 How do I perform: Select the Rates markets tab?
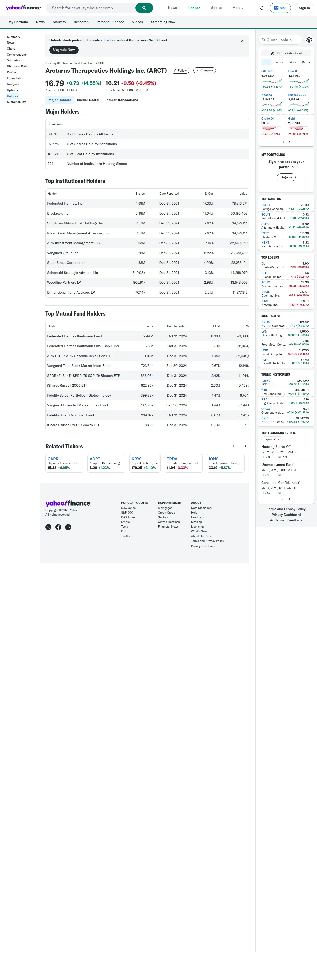(x=306, y=62)
